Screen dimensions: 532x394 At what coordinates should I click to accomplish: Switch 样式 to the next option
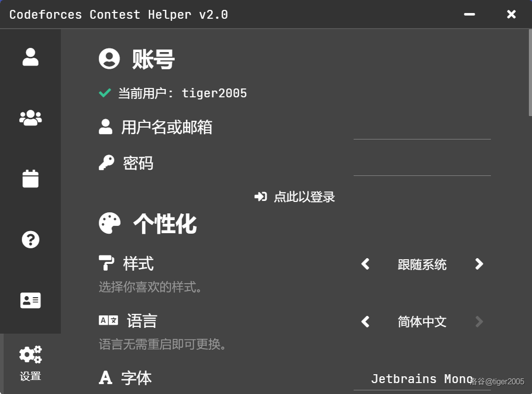click(479, 264)
